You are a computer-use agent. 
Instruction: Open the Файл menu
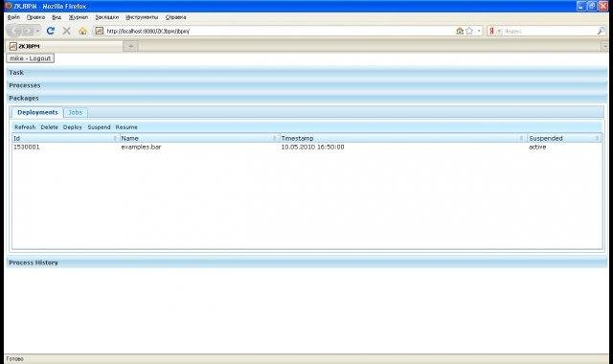13,17
